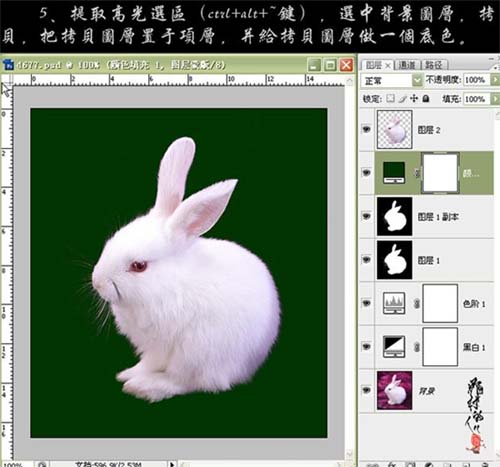Enable lock position move icon
Viewport: 500px width, 467px height.
pos(414,99)
